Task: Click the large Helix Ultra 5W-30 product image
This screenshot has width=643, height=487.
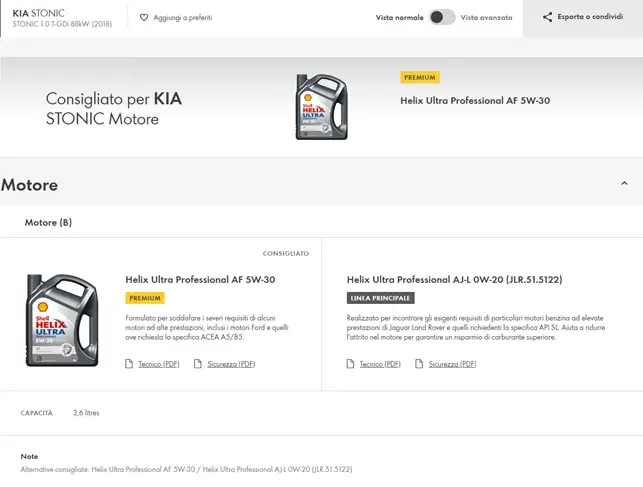Action: (x=62, y=320)
